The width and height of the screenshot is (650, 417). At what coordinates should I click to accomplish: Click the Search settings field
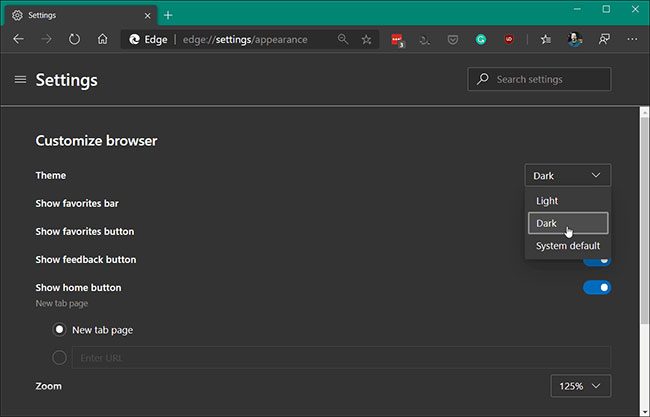click(539, 79)
